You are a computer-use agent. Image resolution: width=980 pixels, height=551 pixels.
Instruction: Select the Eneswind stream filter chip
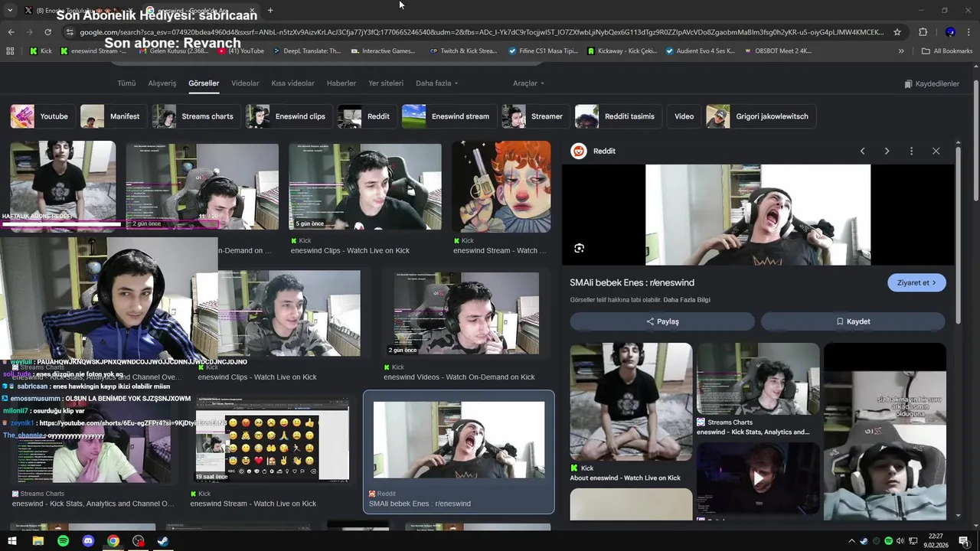coord(449,116)
